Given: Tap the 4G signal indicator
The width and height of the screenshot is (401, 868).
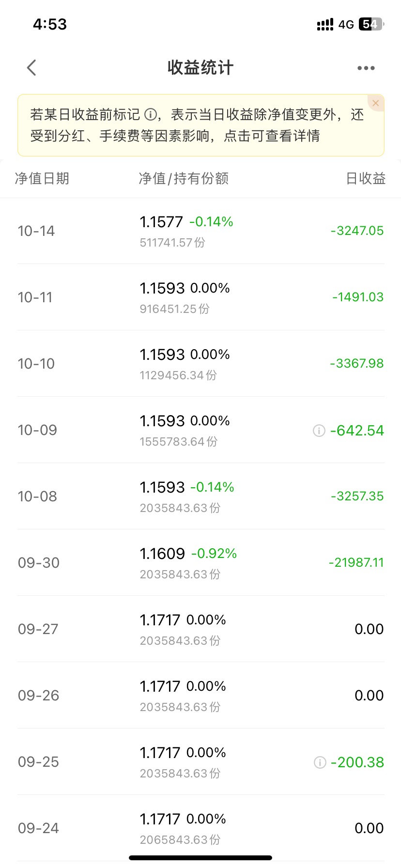Looking at the screenshot, I should (x=346, y=24).
